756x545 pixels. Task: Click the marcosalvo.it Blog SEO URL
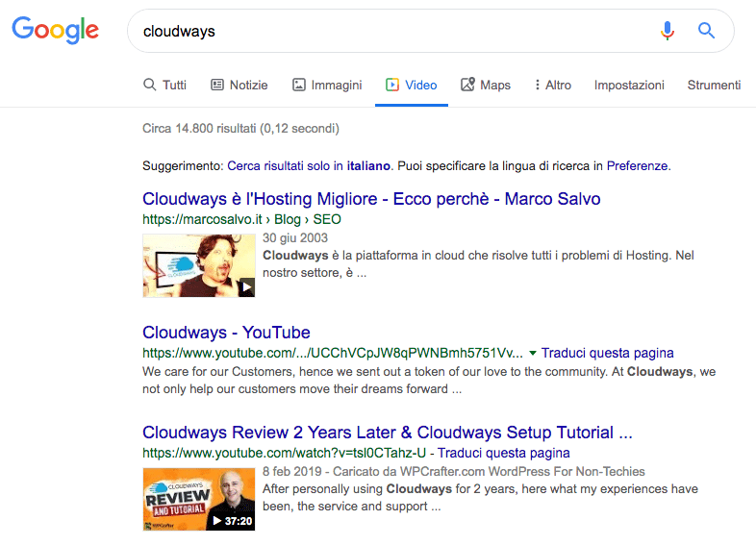pos(241,219)
